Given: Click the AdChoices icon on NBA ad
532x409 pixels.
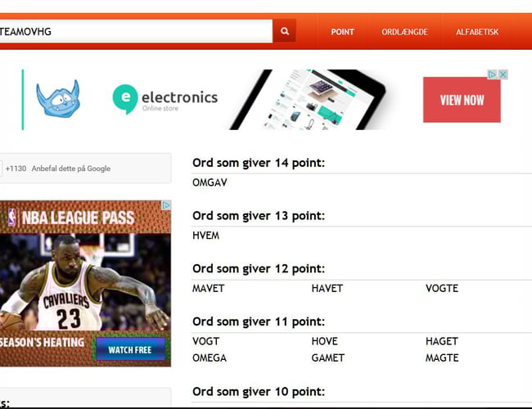Looking at the screenshot, I should (166, 205).
